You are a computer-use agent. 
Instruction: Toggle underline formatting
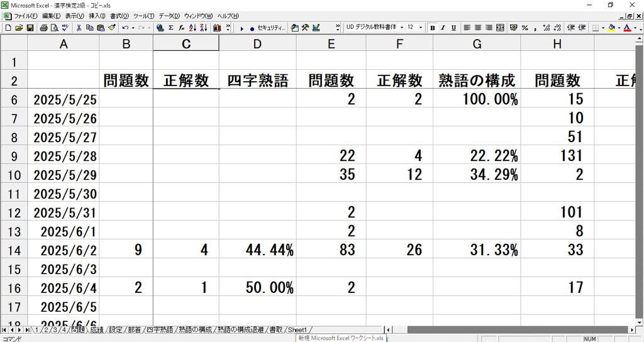[453, 28]
